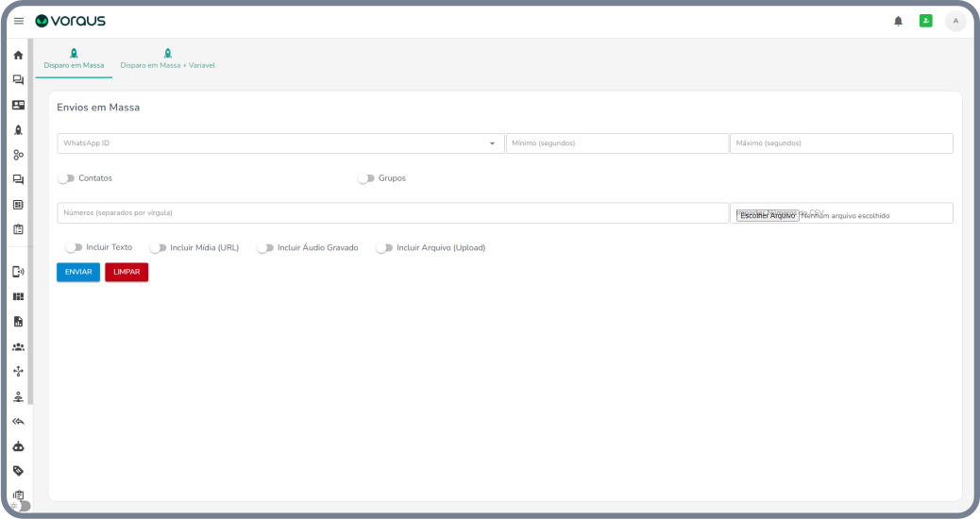Image resolution: width=980 pixels, height=519 pixels.
Task: Toggle Incluir Áudio Gravado switch
Action: pyautogui.click(x=264, y=248)
